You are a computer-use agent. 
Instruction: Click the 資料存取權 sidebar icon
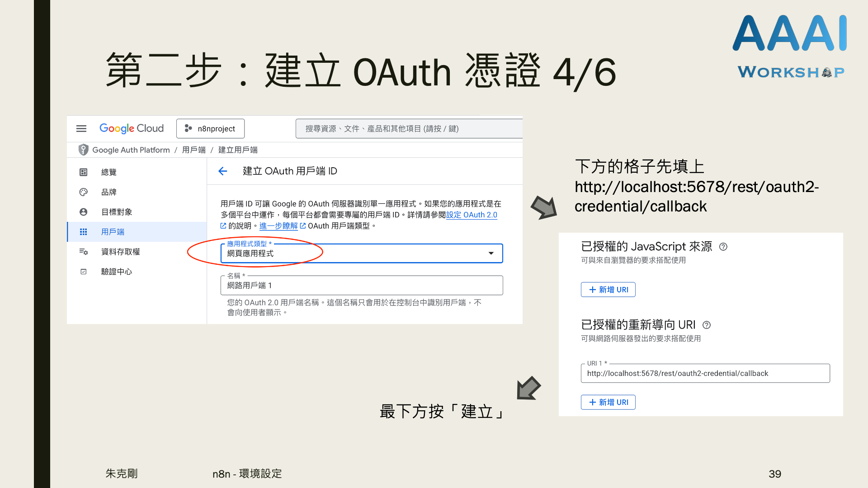point(84,252)
